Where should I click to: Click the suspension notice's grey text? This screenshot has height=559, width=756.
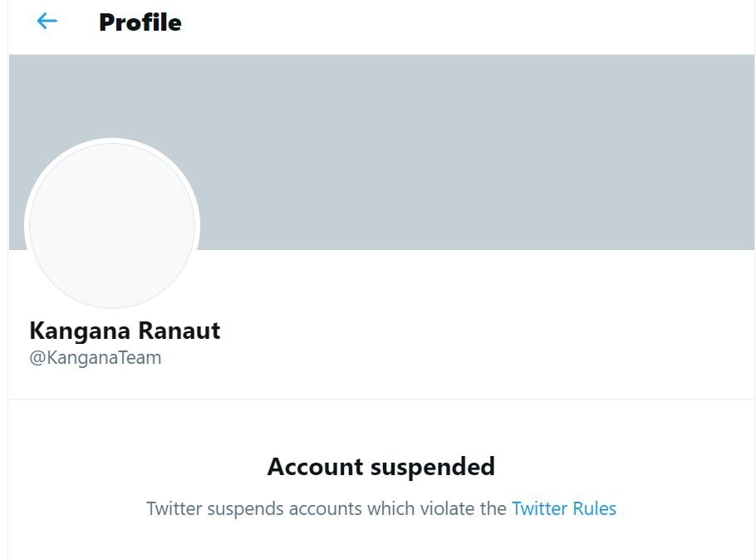[326, 508]
